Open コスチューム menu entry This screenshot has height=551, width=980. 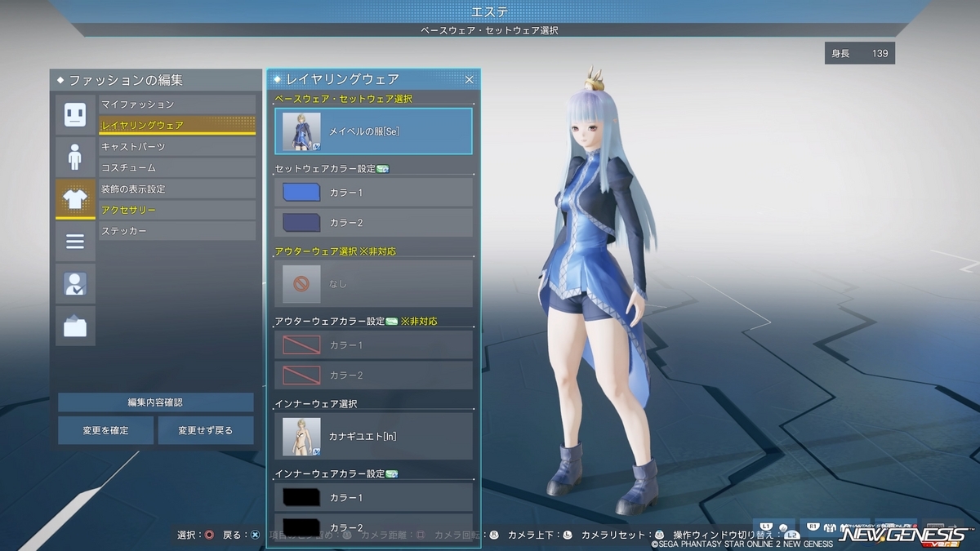click(177, 168)
